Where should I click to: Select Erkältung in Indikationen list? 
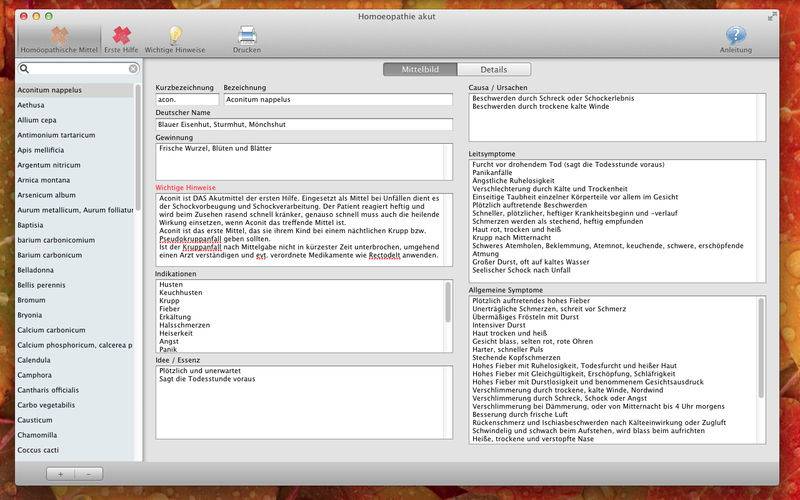click(175, 317)
